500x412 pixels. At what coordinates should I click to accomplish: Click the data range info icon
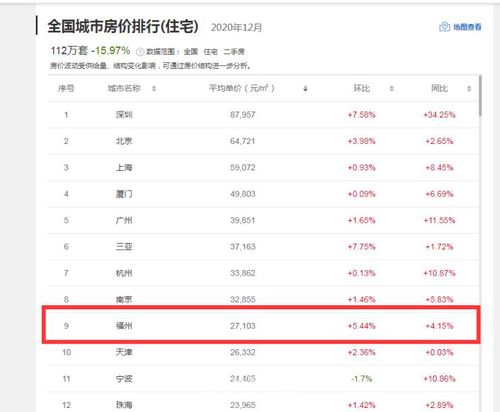[140, 52]
